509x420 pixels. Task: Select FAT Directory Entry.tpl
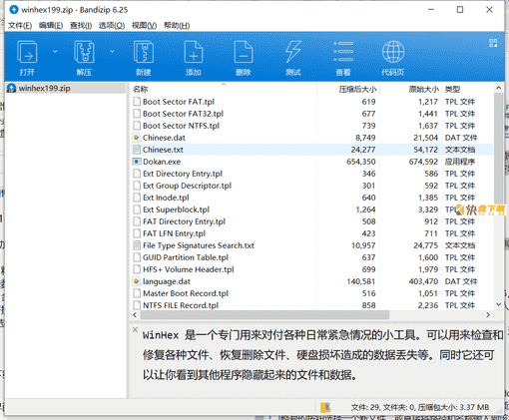click(x=312, y=221)
